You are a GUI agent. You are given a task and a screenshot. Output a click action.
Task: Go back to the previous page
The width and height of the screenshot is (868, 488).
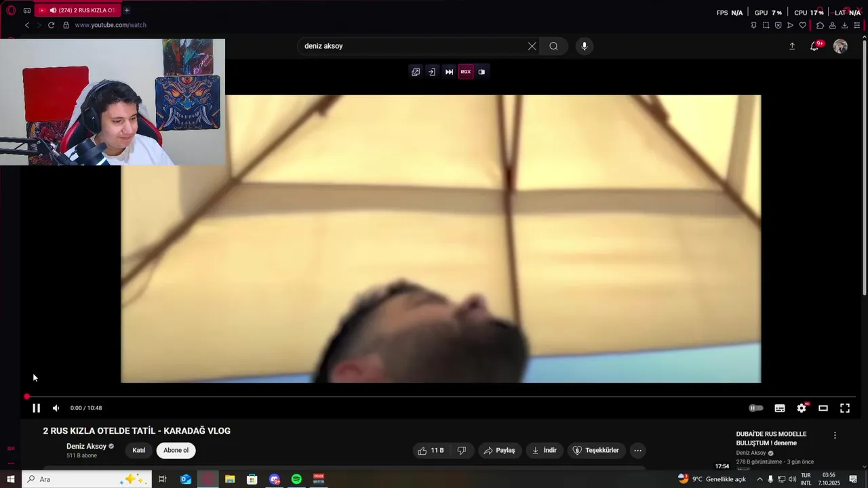coord(27,25)
